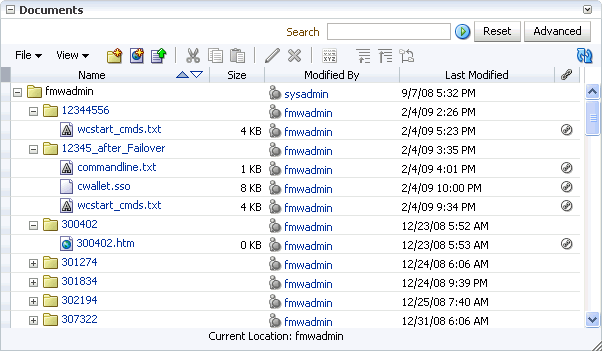Open the 307322 folder link
This screenshot has height=363, width=602.
[x=79, y=319]
